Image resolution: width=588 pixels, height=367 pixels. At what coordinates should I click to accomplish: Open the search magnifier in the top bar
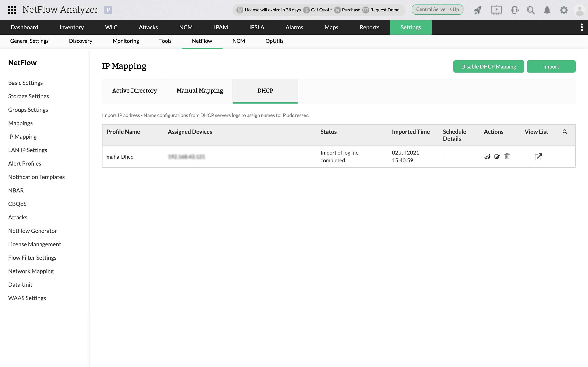531,10
